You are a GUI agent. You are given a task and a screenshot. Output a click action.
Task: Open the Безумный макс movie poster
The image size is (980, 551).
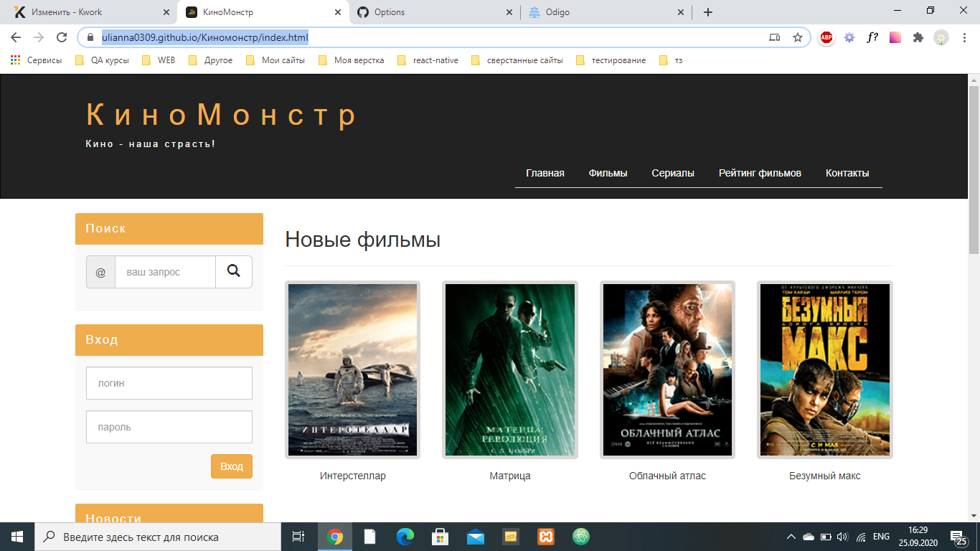point(825,369)
